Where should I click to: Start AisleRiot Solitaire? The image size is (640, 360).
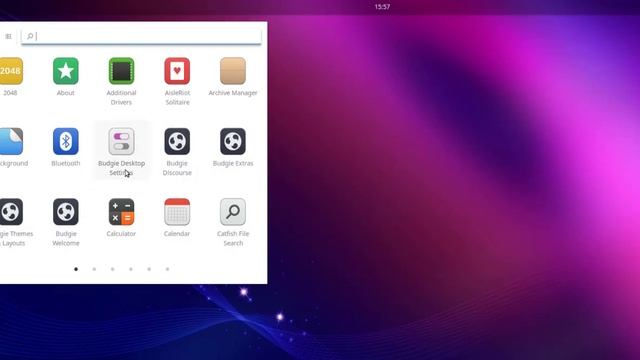(x=177, y=71)
